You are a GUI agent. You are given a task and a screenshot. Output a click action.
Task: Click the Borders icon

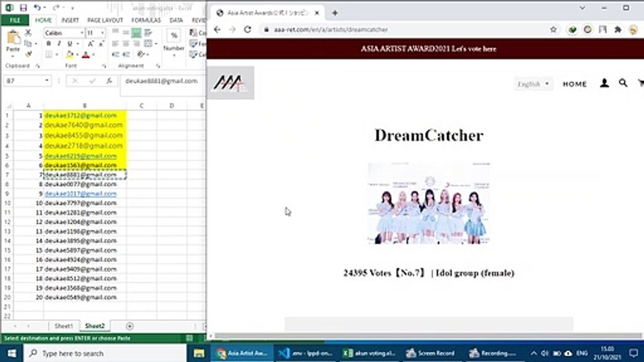click(x=49, y=54)
